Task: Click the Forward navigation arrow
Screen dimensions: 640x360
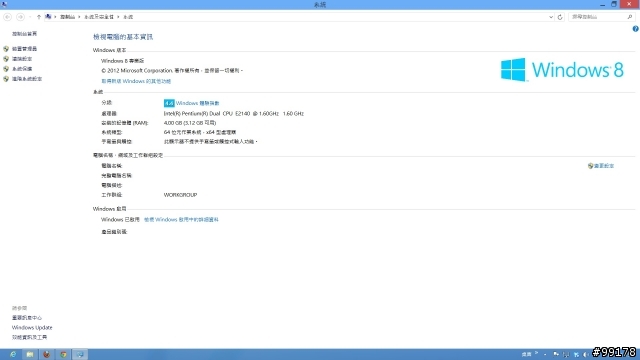Action: coord(20,17)
